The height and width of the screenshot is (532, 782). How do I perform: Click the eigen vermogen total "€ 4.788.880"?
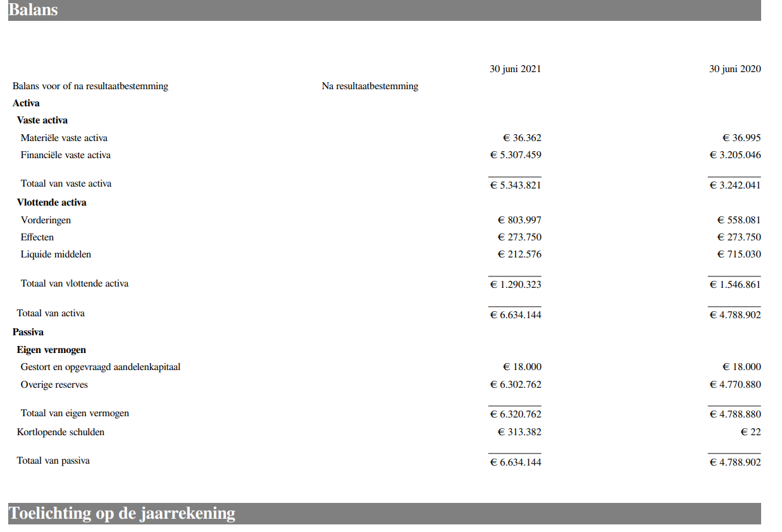click(x=735, y=415)
